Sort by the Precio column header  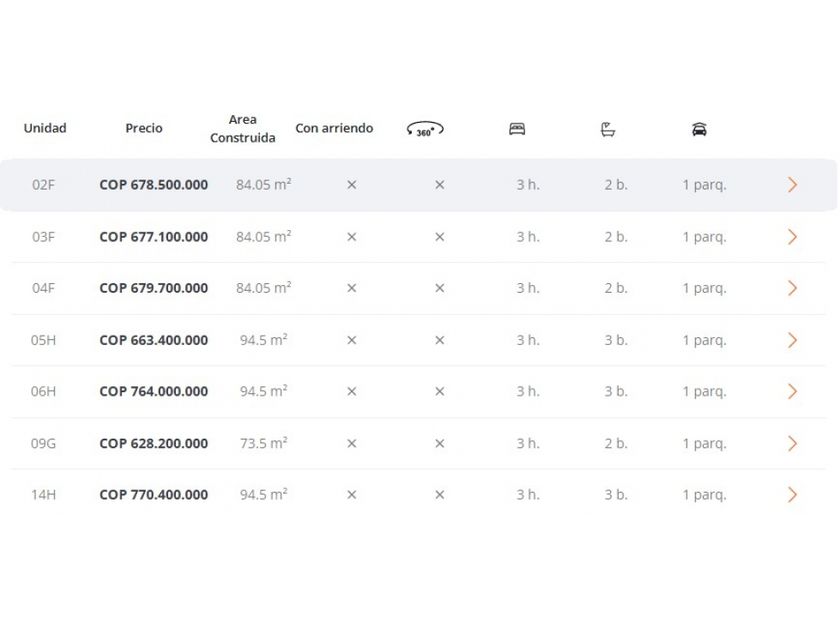click(144, 128)
